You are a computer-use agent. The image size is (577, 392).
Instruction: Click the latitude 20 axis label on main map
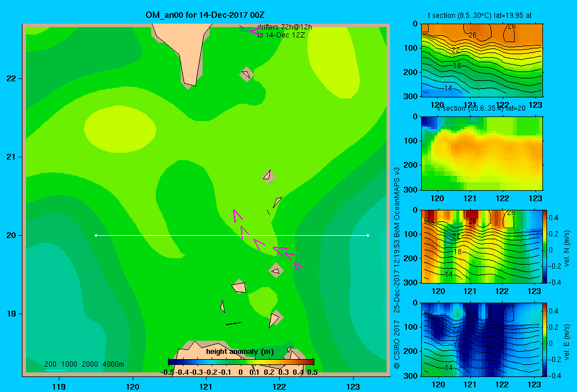coord(11,235)
